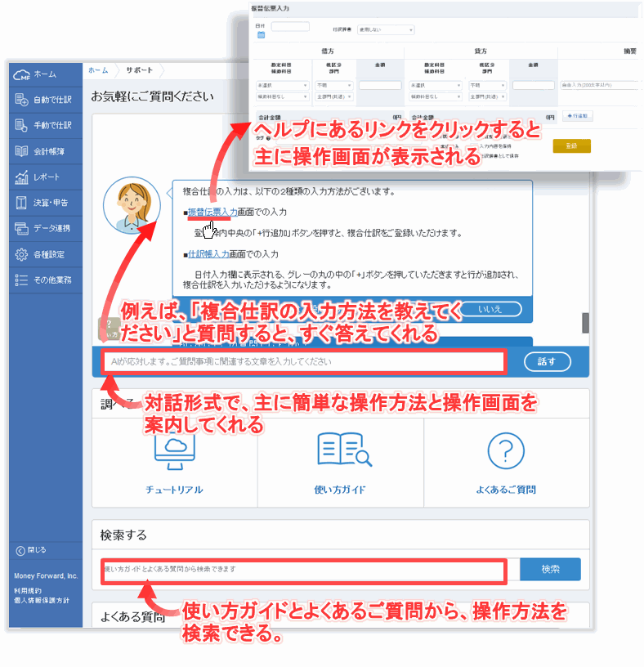The width and height of the screenshot is (644, 667).
Task: Click the yellow 登録 button
Action: (572, 145)
